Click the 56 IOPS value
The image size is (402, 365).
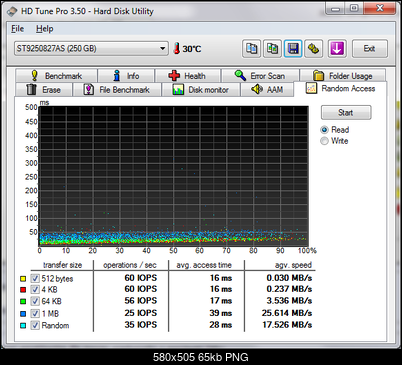[141, 301]
